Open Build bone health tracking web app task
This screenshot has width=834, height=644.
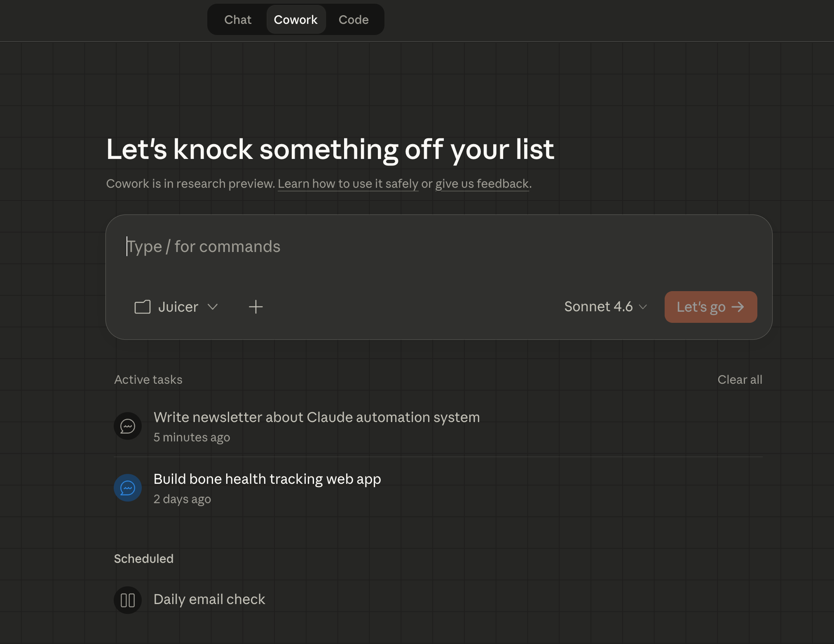267,479
